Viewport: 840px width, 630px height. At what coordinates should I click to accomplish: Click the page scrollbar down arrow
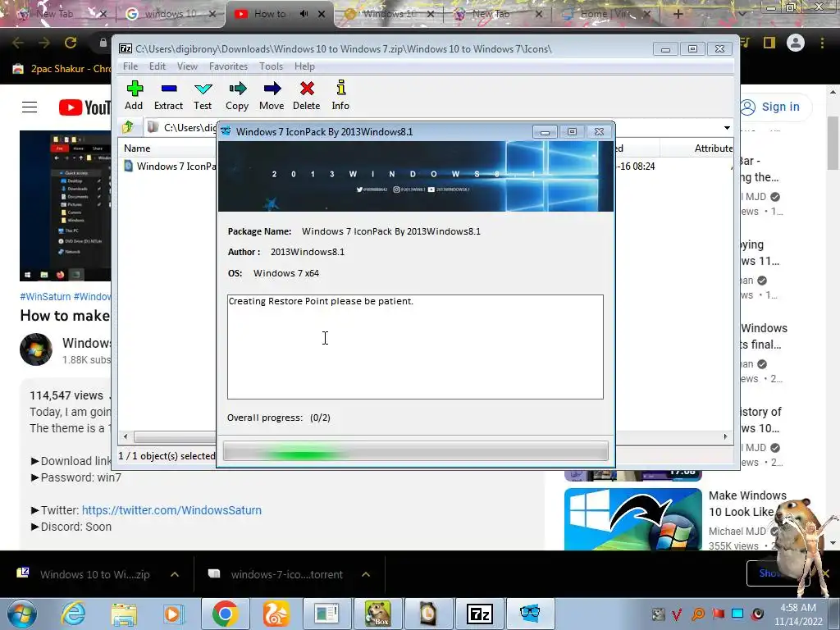833,543
